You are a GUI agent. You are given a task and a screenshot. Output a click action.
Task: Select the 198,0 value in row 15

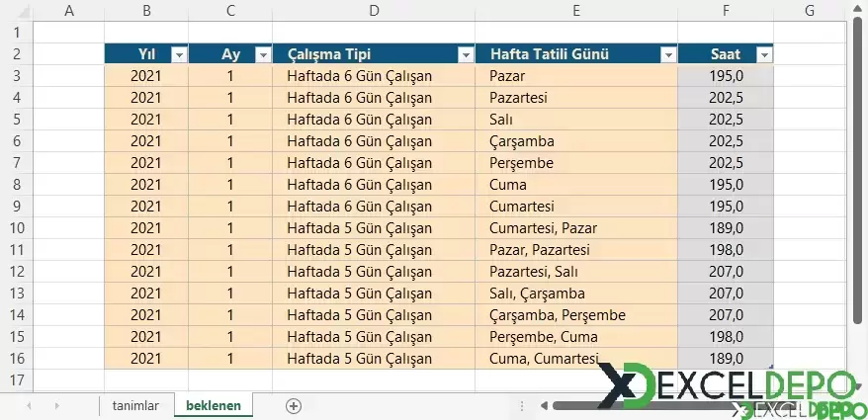(x=726, y=336)
